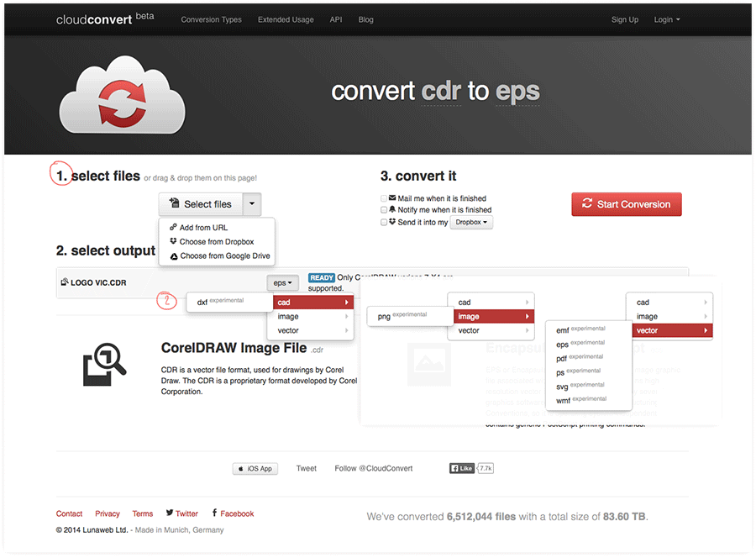Click the file icon beside LOGO VIC.CDR

(x=65, y=282)
